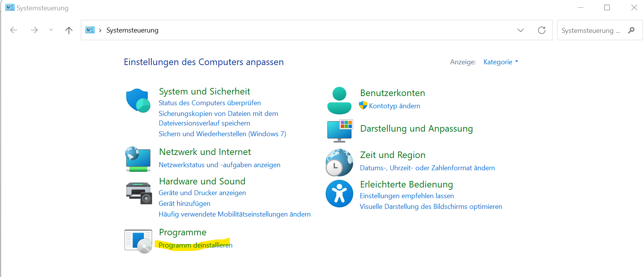This screenshot has height=277, width=644.
Task: Click the Systemsteuerung search field
Action: tap(590, 31)
